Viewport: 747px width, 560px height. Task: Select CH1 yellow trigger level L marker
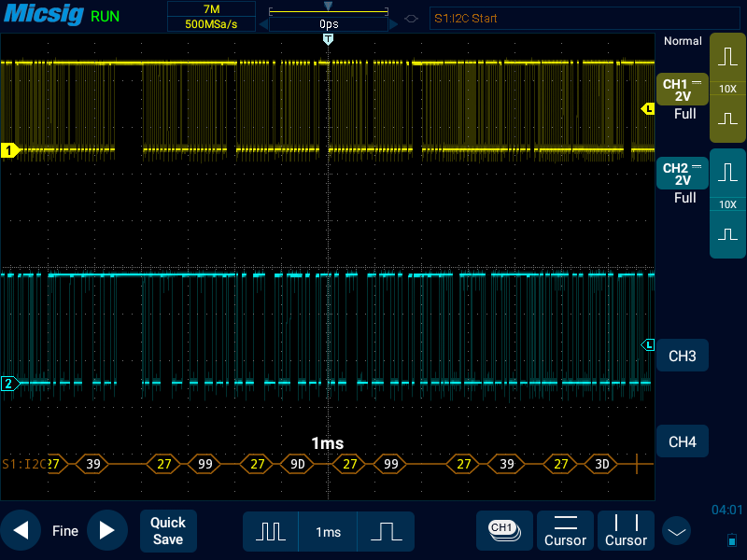click(x=648, y=108)
